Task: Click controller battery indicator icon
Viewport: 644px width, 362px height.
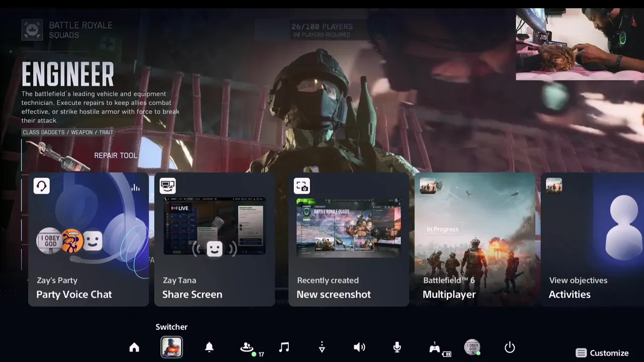Action: [x=447, y=354]
